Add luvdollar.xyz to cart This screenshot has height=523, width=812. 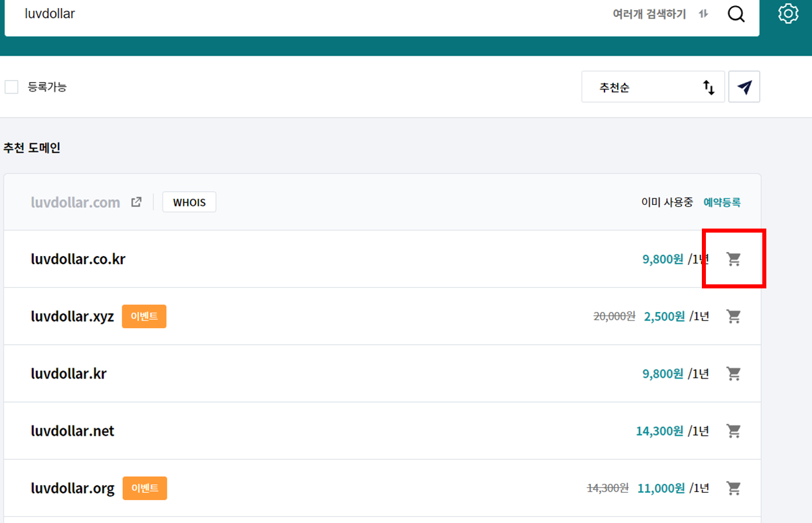[x=734, y=316]
